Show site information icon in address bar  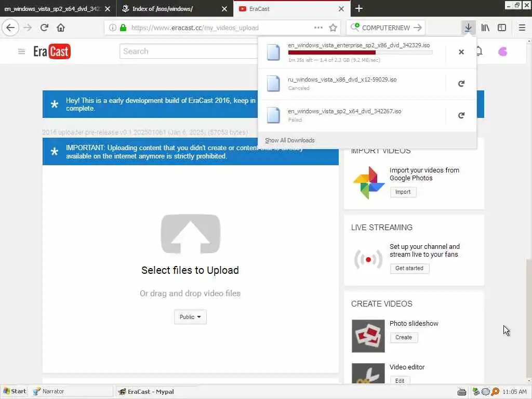click(x=112, y=28)
